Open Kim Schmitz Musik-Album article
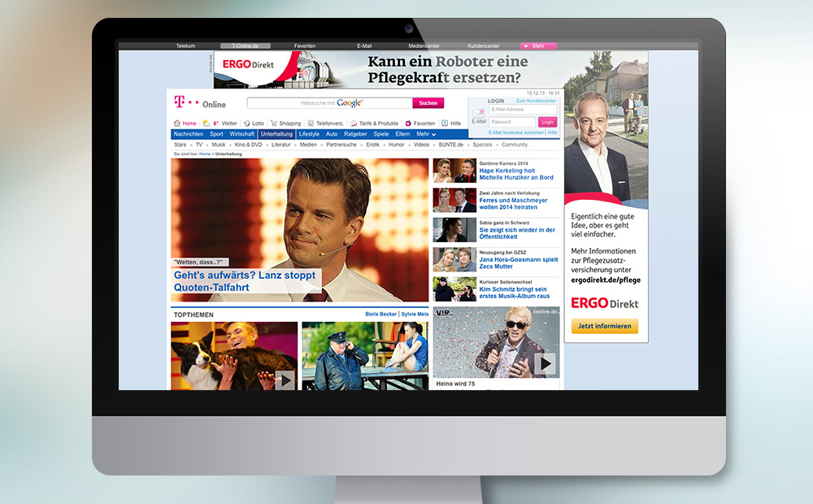Screen dimensions: 813x504 click(x=515, y=293)
